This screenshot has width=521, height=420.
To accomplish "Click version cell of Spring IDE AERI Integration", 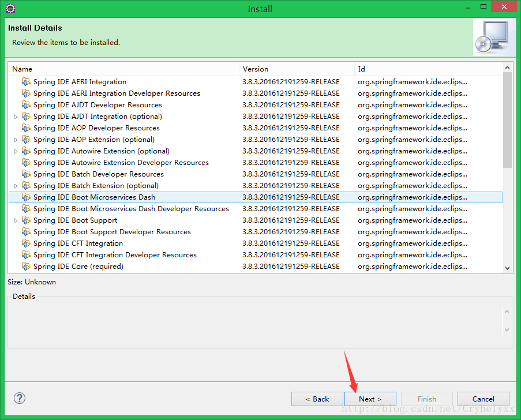I will [x=291, y=82].
